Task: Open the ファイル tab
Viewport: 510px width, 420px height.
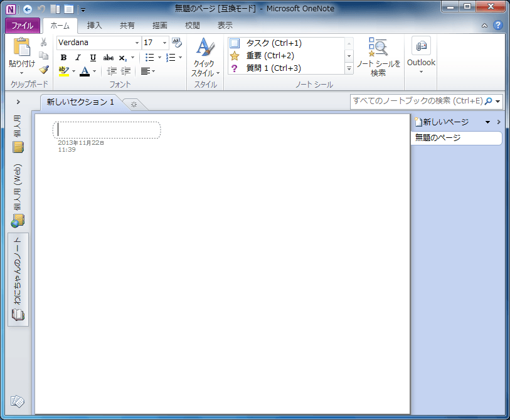Action: (23, 25)
